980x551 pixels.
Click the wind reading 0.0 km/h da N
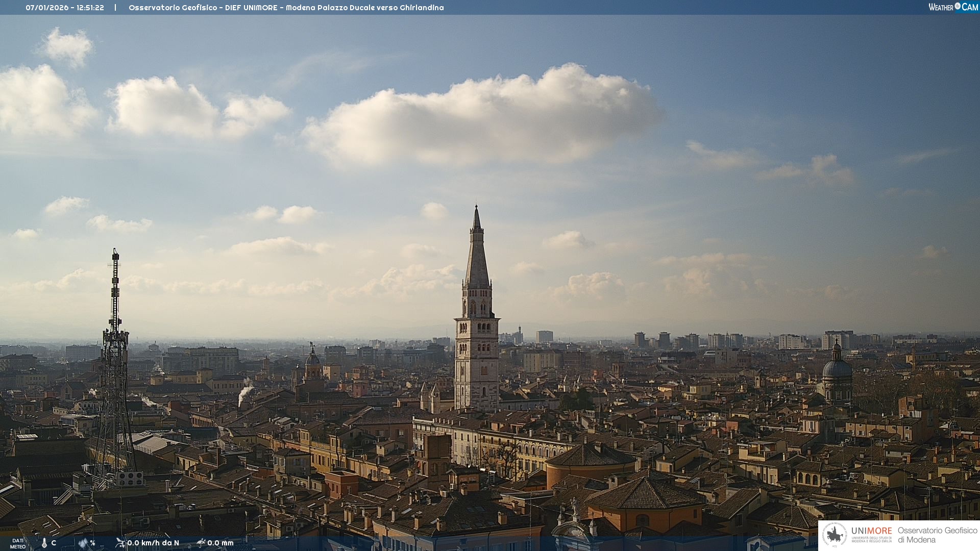(x=153, y=543)
